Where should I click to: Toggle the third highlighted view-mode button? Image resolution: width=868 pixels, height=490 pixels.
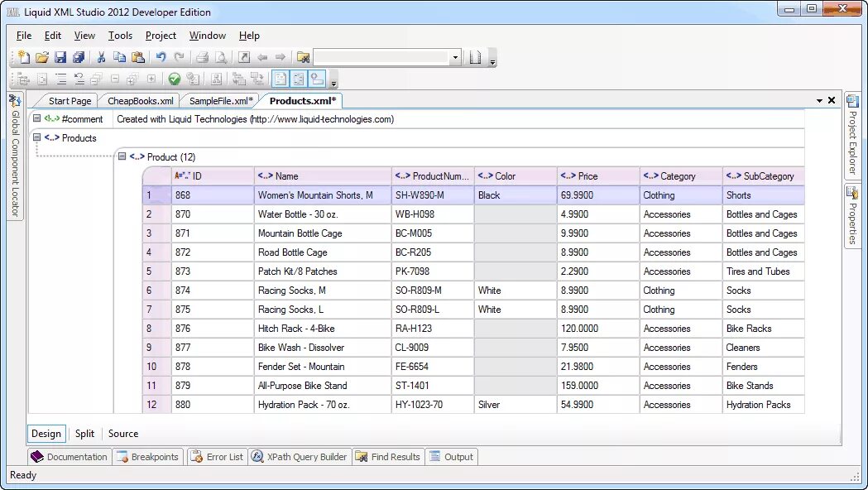point(317,79)
